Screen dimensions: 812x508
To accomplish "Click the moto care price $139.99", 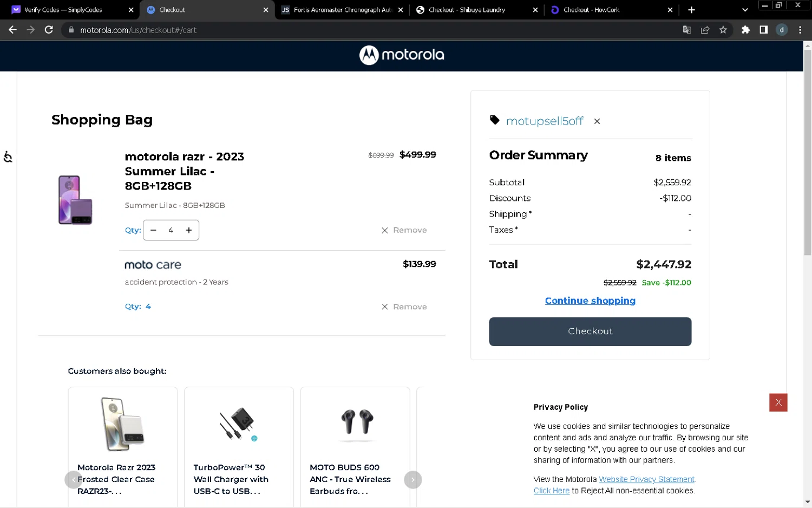I will [419, 264].
